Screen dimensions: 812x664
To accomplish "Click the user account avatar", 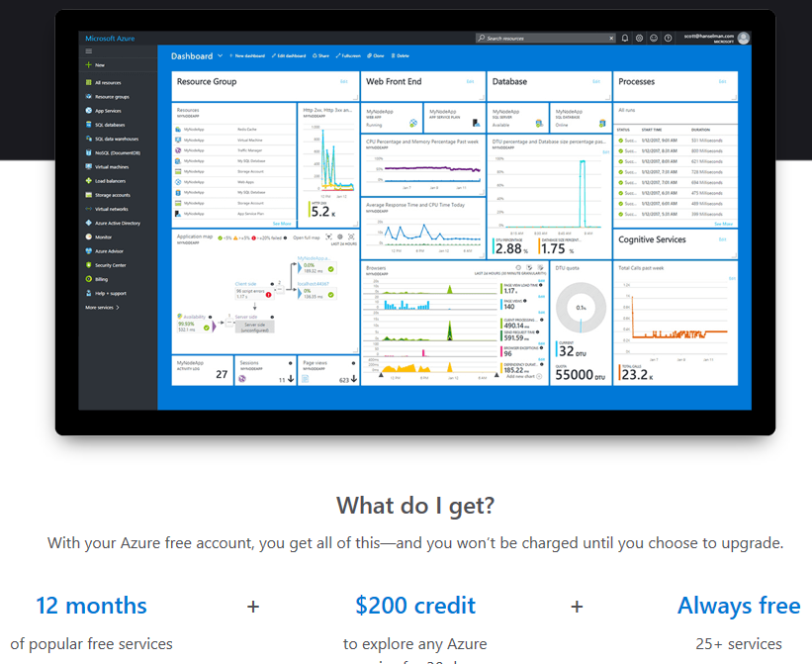I will pos(744,38).
